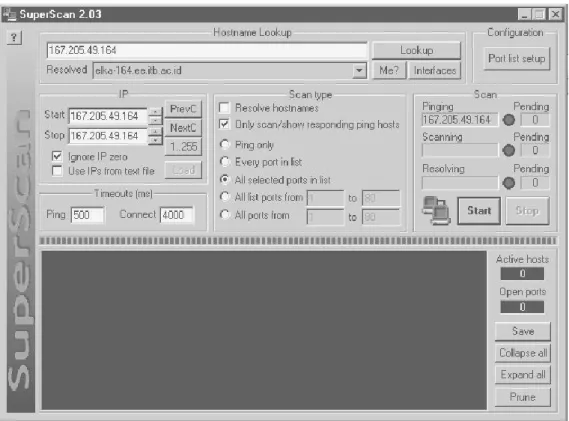Click the scan progress bar

(298, 241)
